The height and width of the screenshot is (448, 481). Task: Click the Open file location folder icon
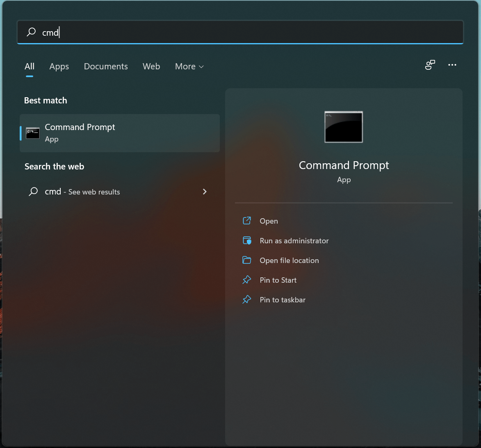pos(246,260)
